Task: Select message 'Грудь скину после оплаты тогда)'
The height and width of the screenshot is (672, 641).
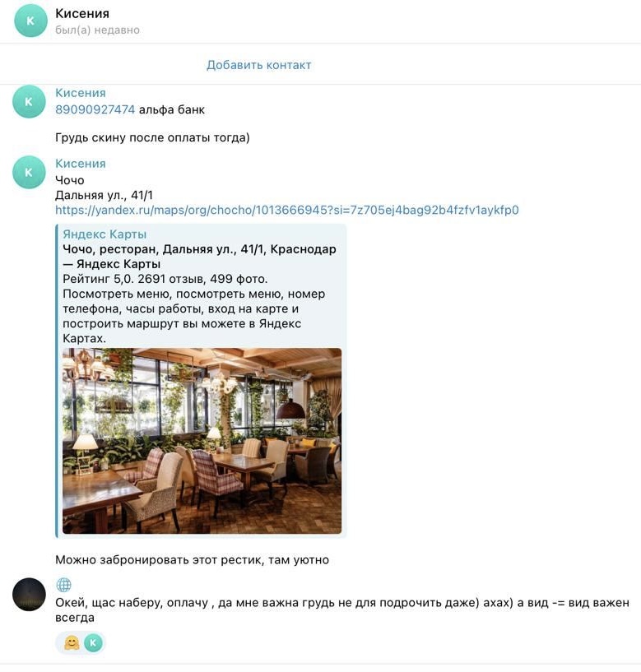Action: pyautogui.click(x=152, y=137)
